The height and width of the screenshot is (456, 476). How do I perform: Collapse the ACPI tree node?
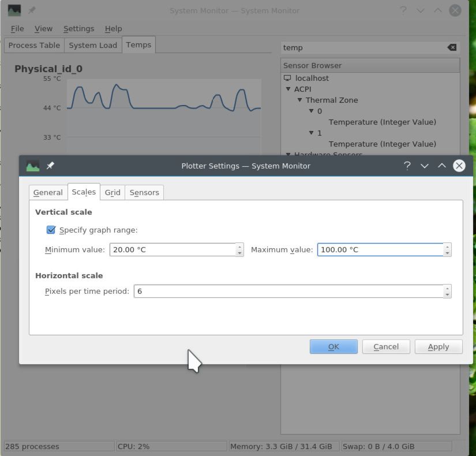pos(288,89)
